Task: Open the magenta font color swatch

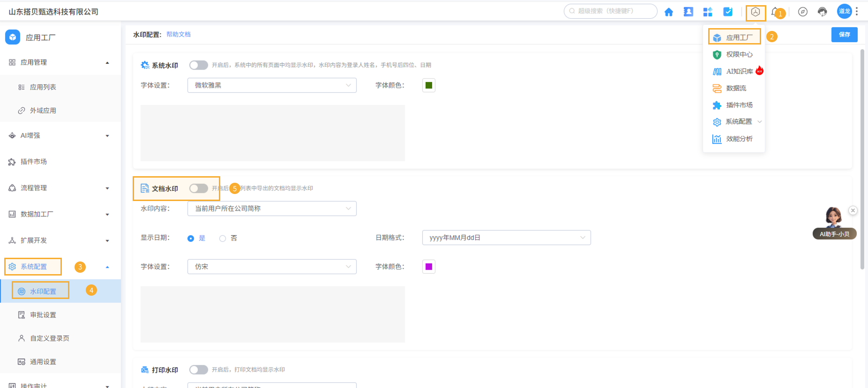Action: tap(429, 267)
